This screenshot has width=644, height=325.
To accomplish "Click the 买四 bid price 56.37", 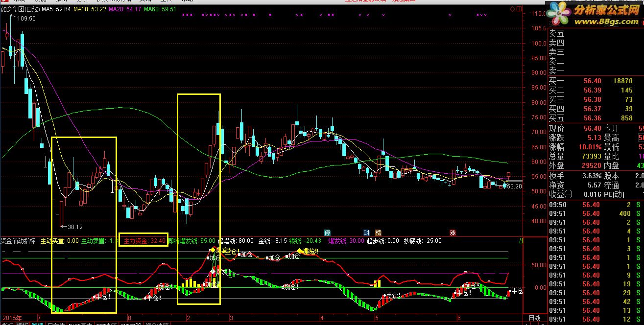I will [x=592, y=109].
